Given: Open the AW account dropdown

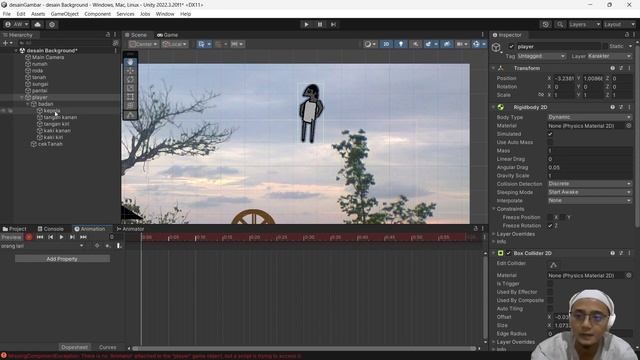Looking at the screenshot, I should click(17, 24).
